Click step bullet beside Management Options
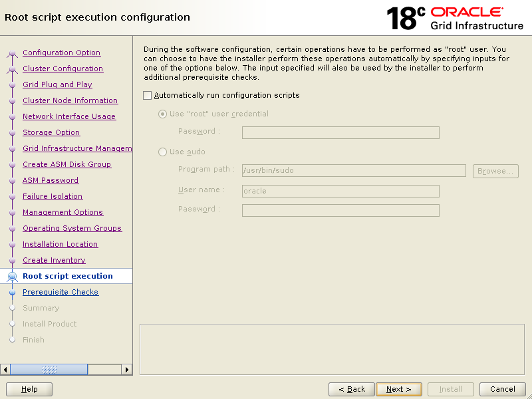The height and width of the screenshot is (399, 532). [x=12, y=212]
